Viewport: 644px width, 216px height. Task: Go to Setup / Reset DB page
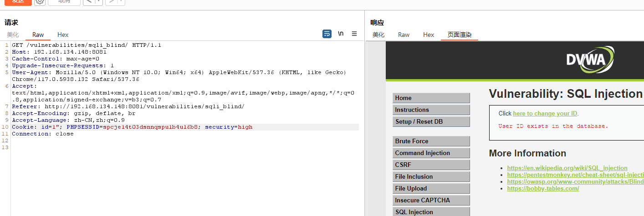click(x=431, y=122)
